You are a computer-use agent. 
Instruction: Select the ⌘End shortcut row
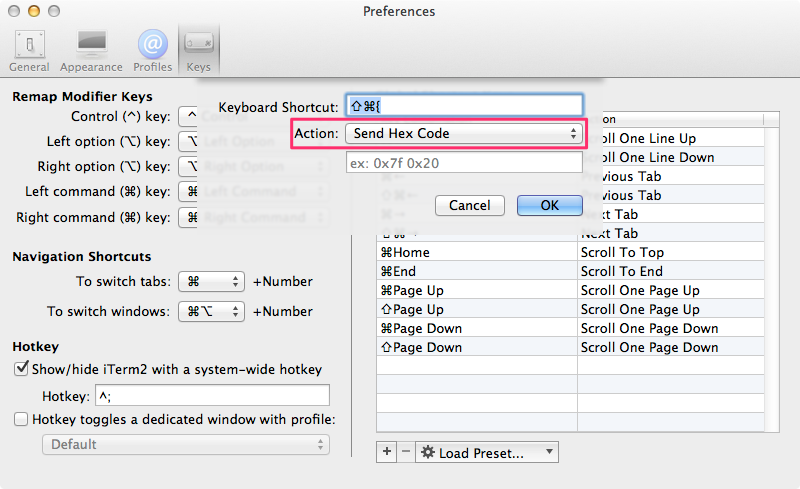tap(570, 271)
